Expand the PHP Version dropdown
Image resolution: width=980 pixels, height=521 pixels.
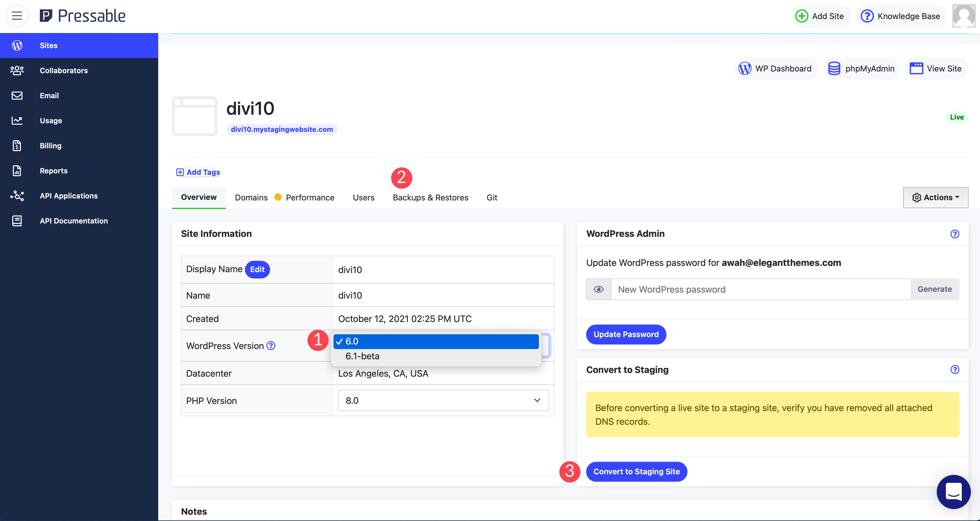[x=443, y=400]
